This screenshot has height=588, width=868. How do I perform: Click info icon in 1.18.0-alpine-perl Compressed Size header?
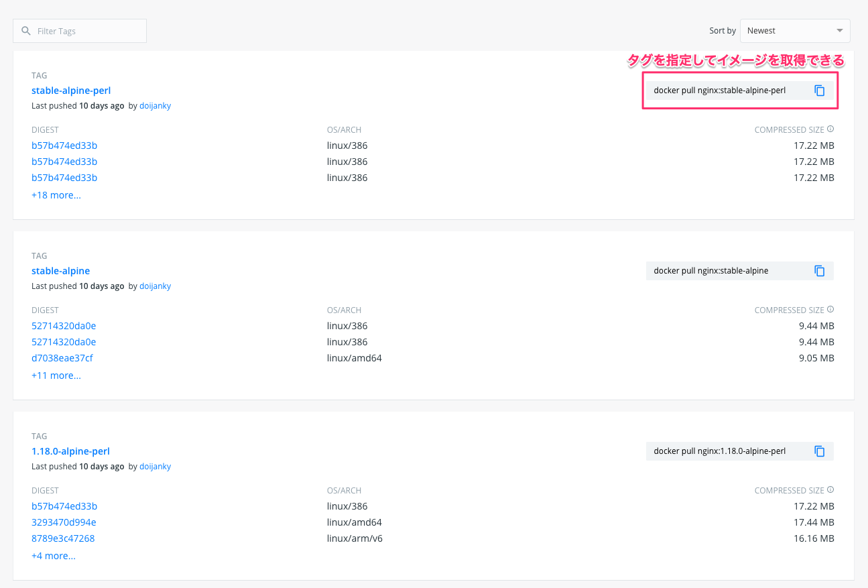(830, 490)
